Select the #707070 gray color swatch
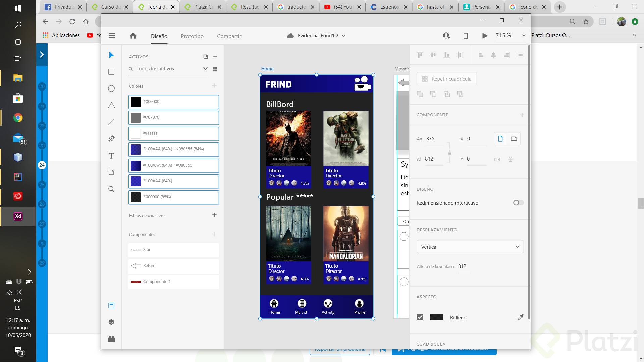 pyautogui.click(x=136, y=117)
